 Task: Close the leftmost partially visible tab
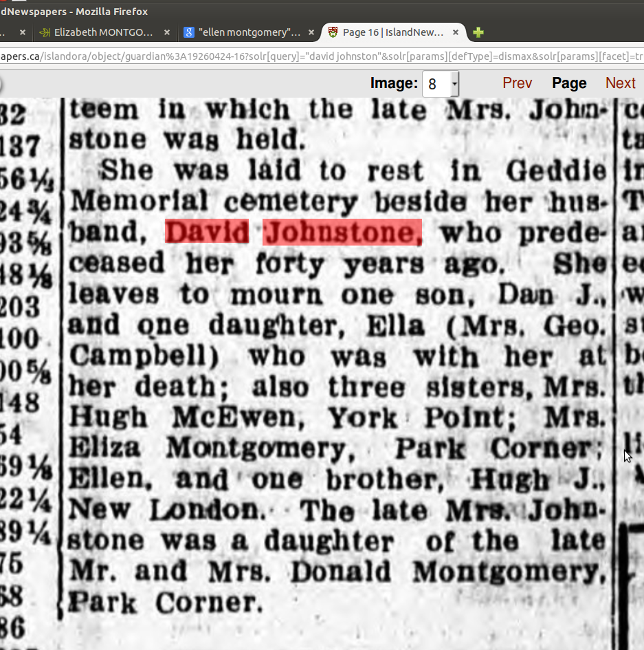(x=22, y=32)
